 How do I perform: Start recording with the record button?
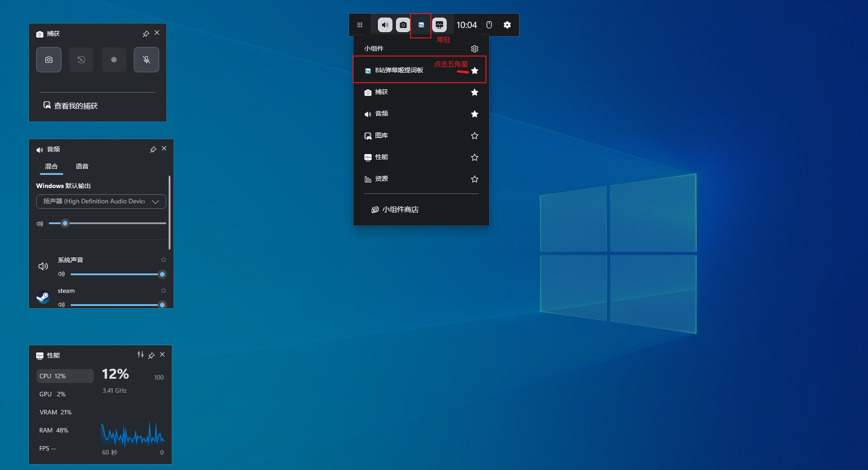[113, 60]
